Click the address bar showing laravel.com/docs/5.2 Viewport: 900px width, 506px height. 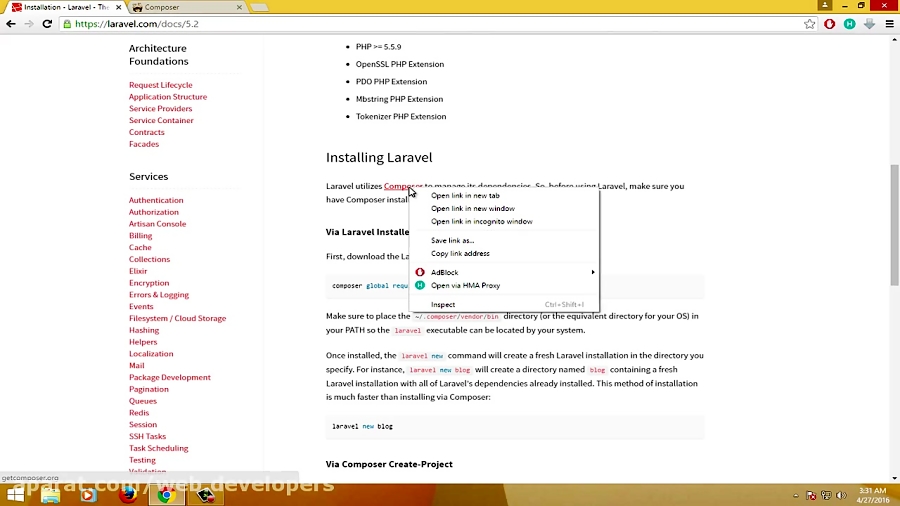tap(400, 24)
